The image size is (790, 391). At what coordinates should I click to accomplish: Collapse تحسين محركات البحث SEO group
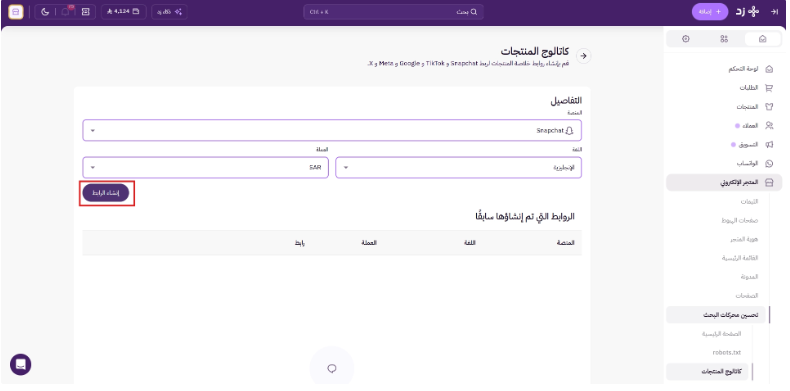coord(716,315)
